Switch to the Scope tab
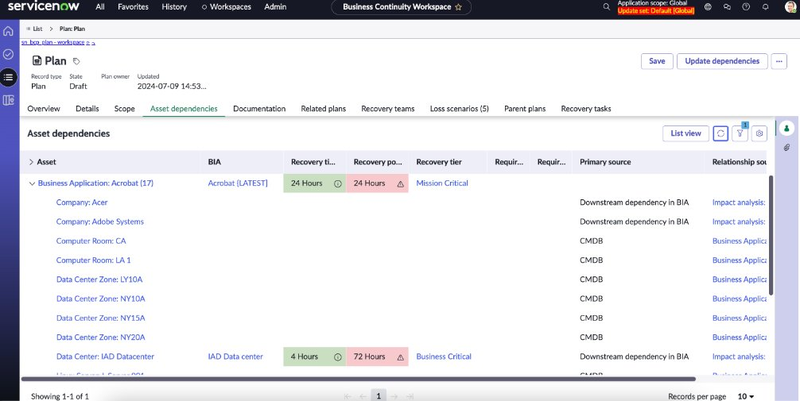Viewport: 800px width, 401px height. [x=124, y=109]
